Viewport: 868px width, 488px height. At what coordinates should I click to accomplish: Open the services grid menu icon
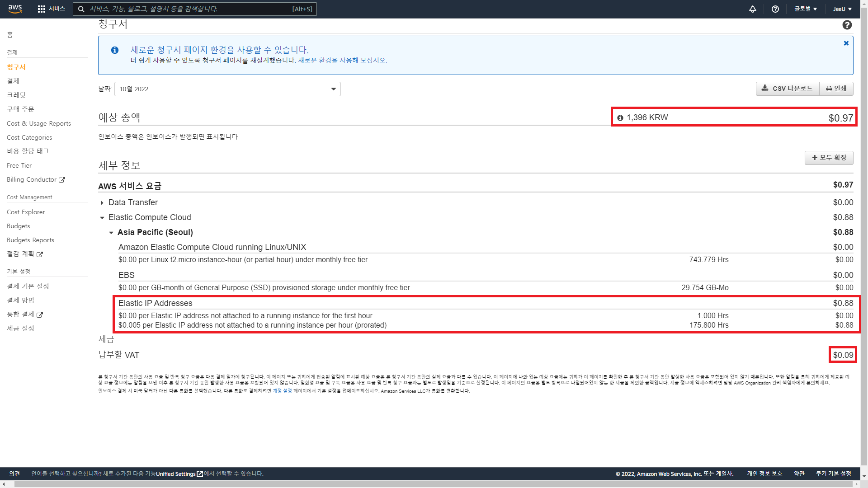(42, 9)
